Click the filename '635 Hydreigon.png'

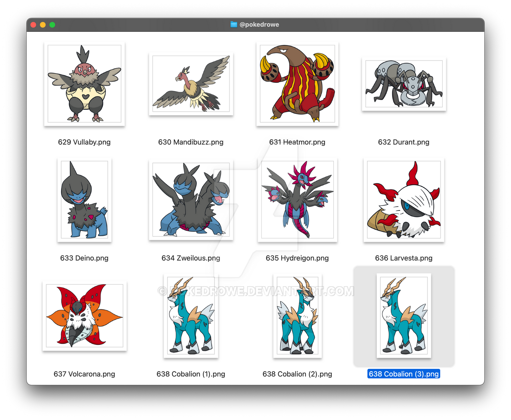click(297, 258)
